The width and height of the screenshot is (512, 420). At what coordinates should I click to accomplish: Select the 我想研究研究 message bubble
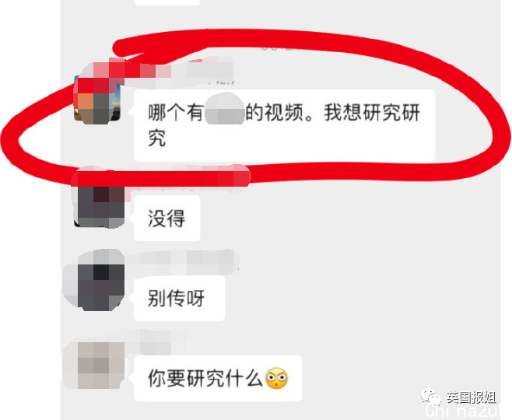click(x=285, y=126)
